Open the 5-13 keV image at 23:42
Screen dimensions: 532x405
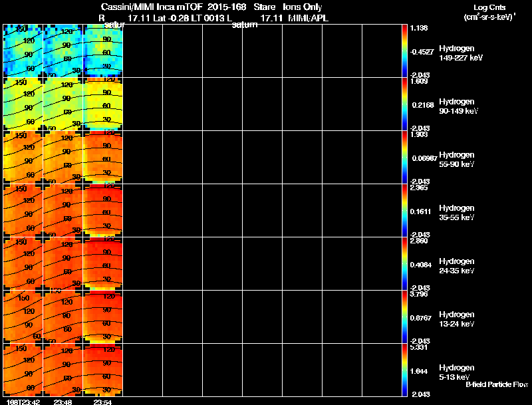click(23, 370)
